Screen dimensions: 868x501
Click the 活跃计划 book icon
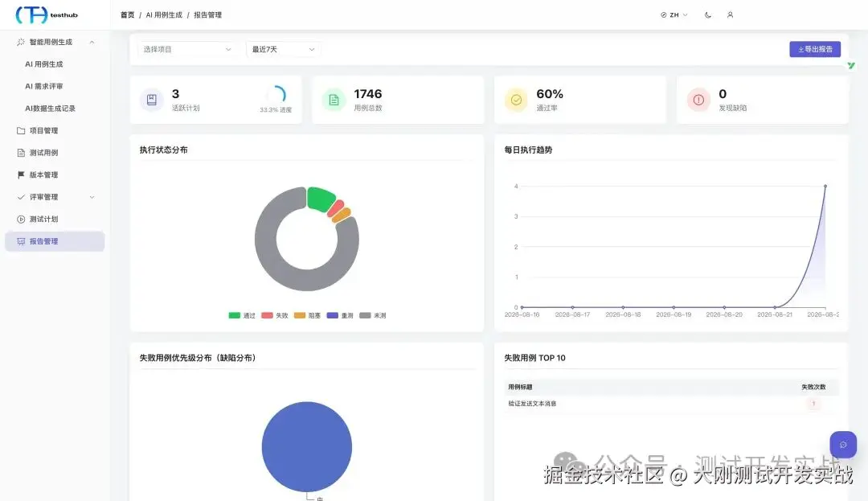click(x=152, y=100)
